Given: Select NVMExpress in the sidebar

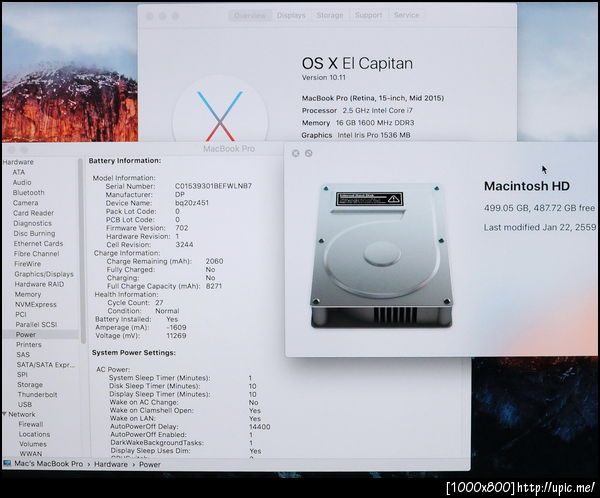Looking at the screenshot, I should click(x=35, y=305).
